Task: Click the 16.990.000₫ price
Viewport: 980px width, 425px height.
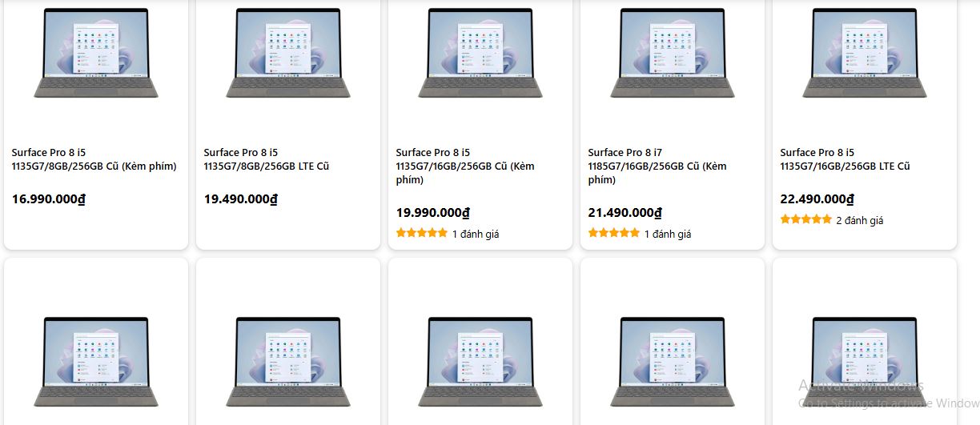Action: pos(49,199)
